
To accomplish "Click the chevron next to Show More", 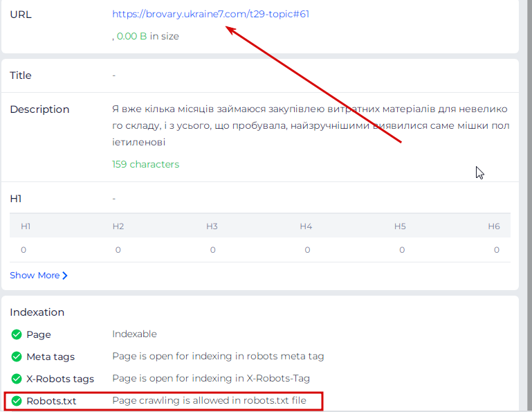I will [x=65, y=276].
